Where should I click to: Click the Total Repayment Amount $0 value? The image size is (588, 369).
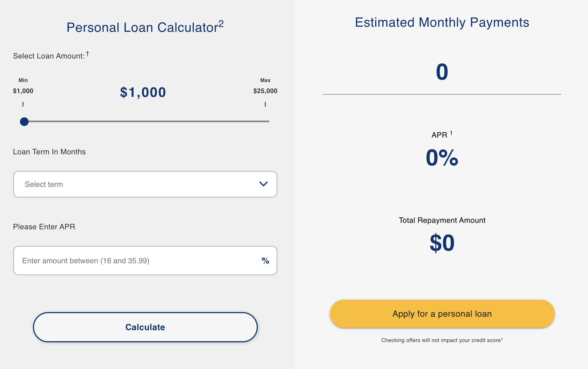pos(442,243)
